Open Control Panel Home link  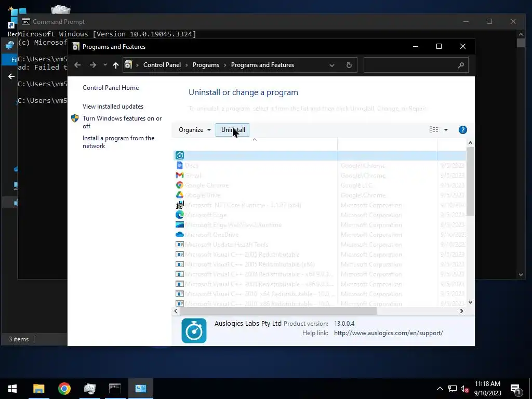[x=111, y=87]
